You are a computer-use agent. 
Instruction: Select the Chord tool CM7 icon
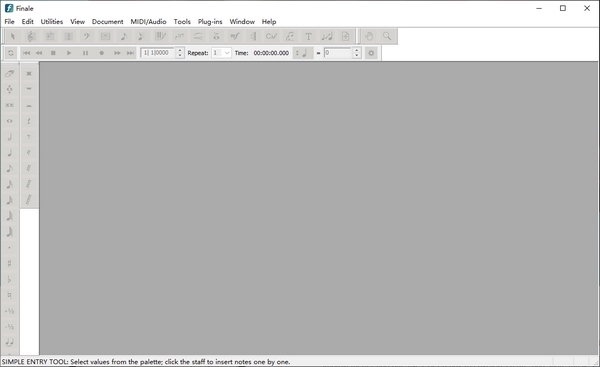point(271,36)
